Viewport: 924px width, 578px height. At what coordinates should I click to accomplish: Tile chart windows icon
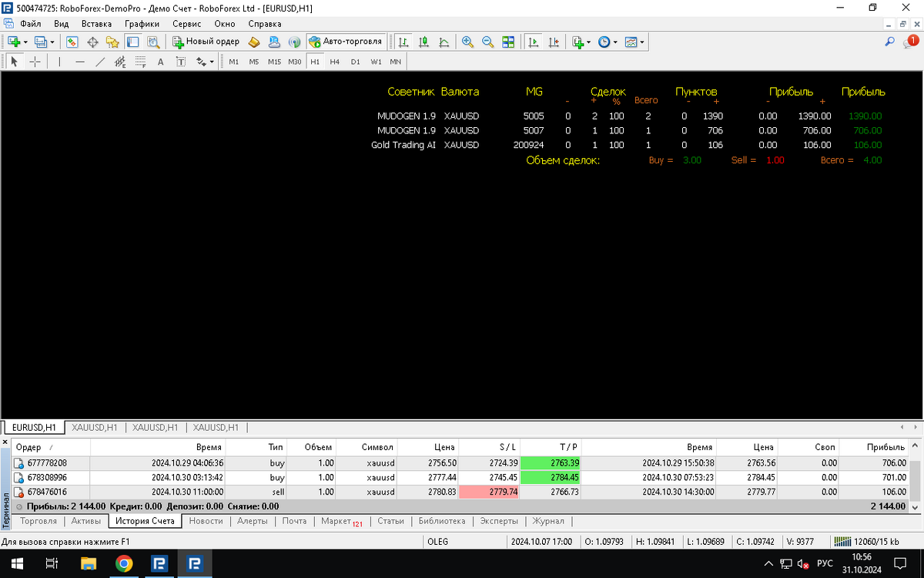[507, 42]
